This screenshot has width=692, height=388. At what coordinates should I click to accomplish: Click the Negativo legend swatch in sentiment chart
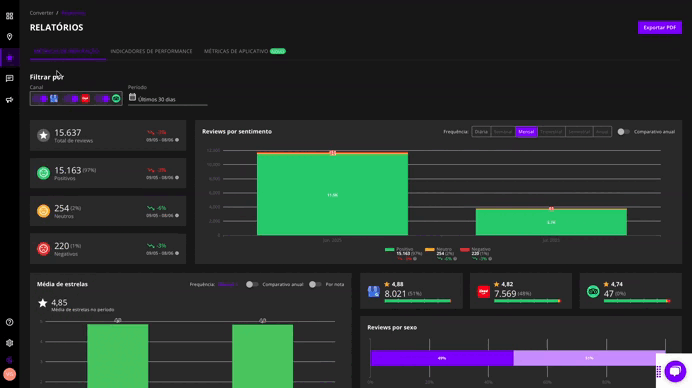[465, 250]
